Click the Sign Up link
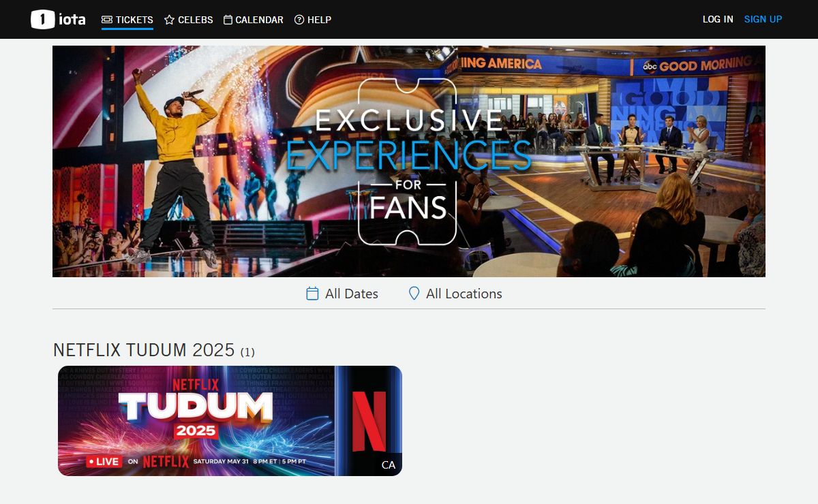Viewport: 818px width, 504px height. click(x=763, y=19)
